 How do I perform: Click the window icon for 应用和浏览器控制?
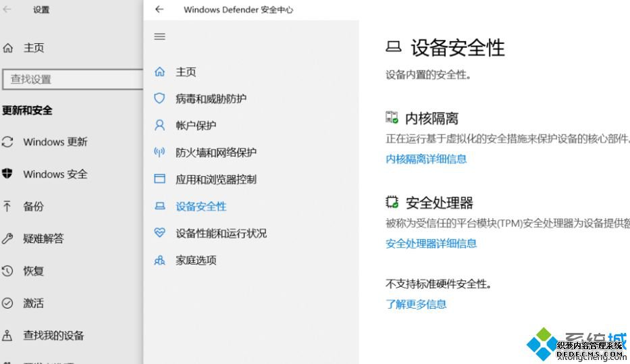tap(159, 179)
